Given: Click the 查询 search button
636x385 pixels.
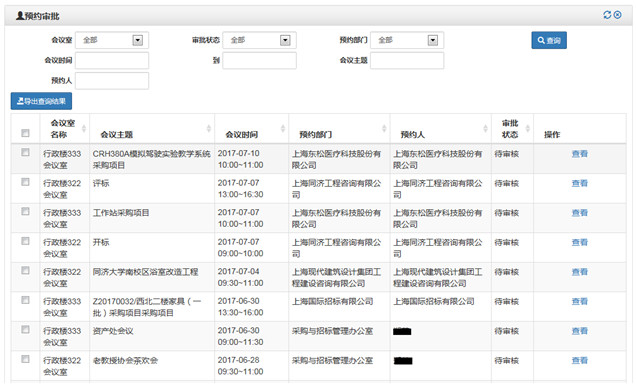Looking at the screenshot, I should pyautogui.click(x=549, y=40).
